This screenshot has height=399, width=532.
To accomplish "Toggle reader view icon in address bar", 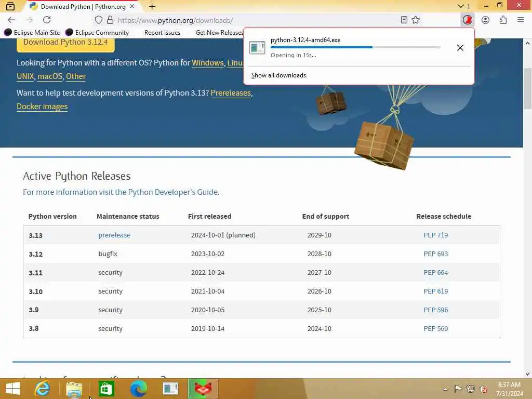I will click(404, 20).
